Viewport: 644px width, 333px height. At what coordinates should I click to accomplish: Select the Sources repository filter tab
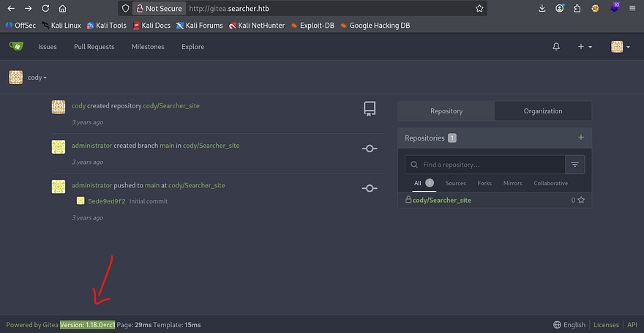(455, 183)
